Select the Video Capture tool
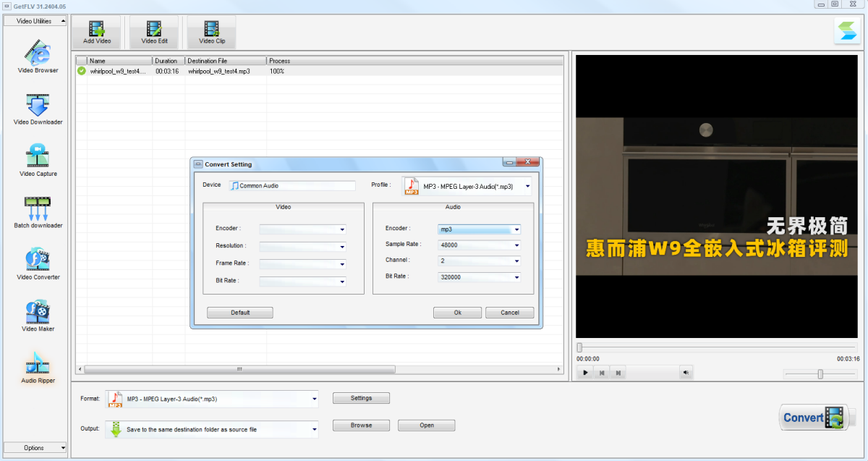The image size is (868, 461). pos(38,159)
